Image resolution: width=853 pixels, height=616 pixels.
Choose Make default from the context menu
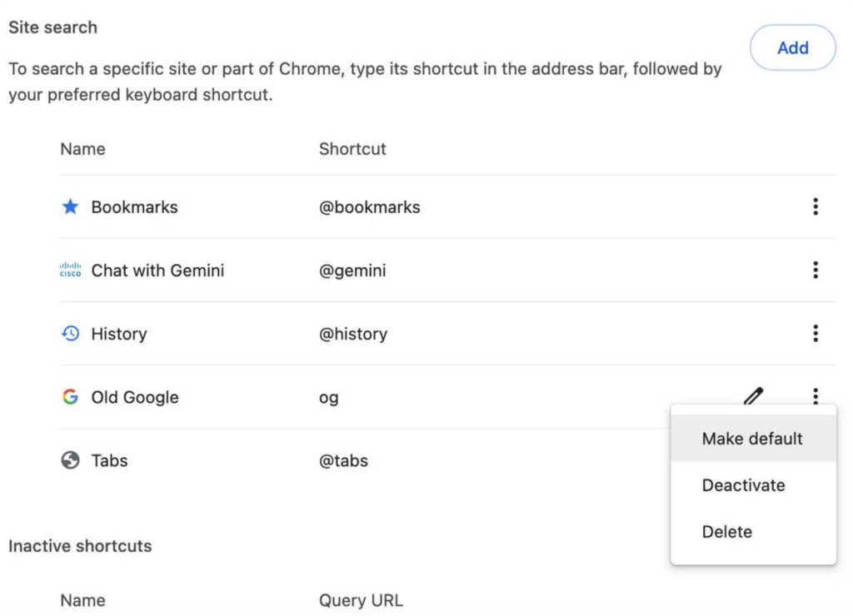tap(752, 439)
